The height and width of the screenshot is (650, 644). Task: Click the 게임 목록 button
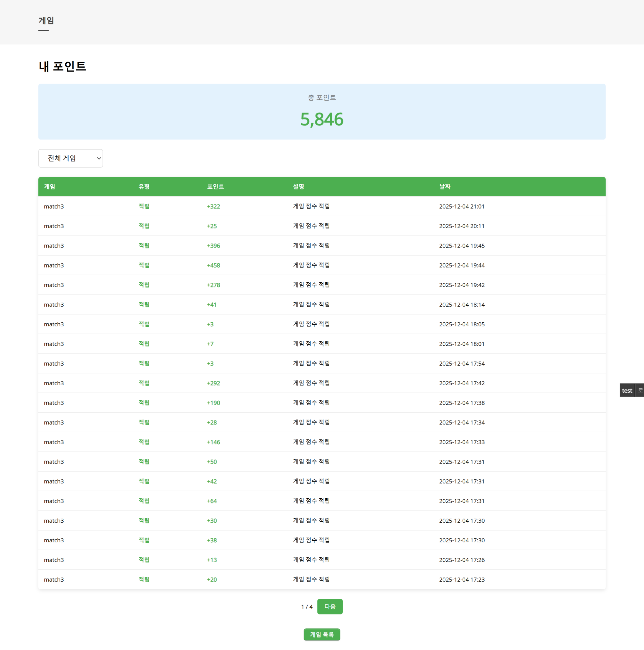click(321, 634)
